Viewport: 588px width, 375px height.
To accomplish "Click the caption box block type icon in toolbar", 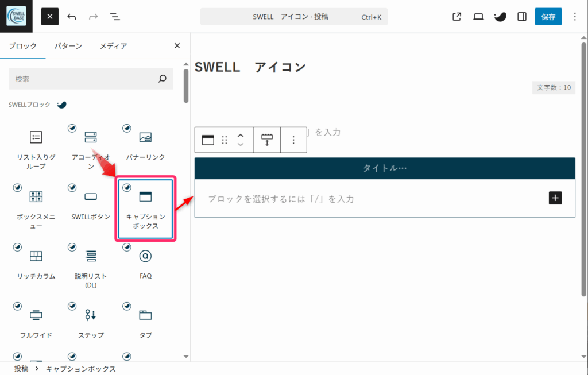I will (x=208, y=140).
